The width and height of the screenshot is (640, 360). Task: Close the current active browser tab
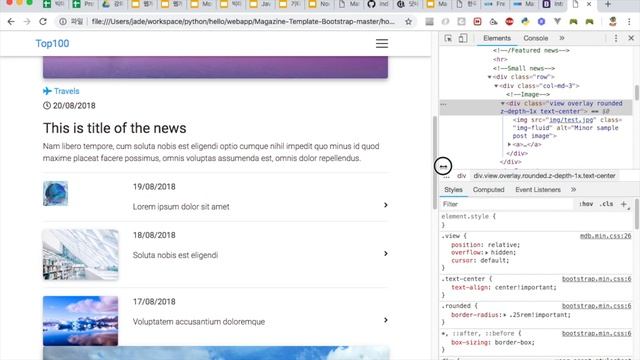click(589, 4)
